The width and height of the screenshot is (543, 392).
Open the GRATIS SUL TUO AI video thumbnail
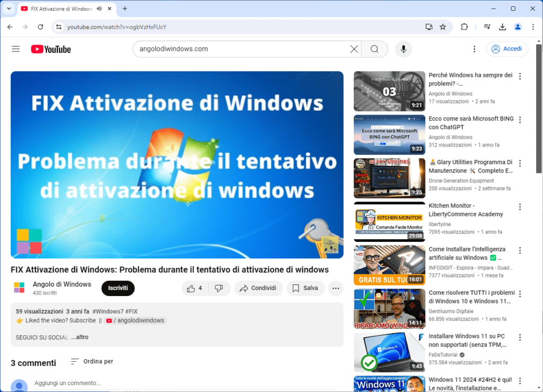[389, 265]
